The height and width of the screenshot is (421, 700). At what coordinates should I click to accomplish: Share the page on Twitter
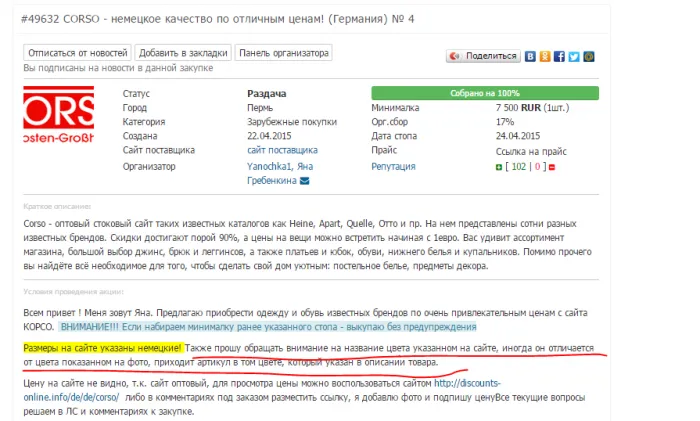coord(574,56)
